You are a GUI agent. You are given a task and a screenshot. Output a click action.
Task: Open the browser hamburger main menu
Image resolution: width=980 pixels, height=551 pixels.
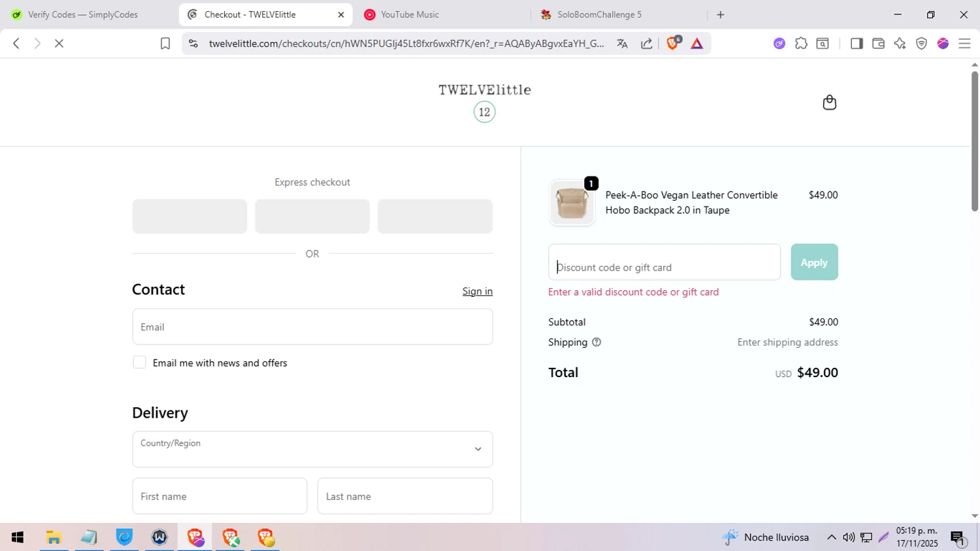(x=964, y=43)
